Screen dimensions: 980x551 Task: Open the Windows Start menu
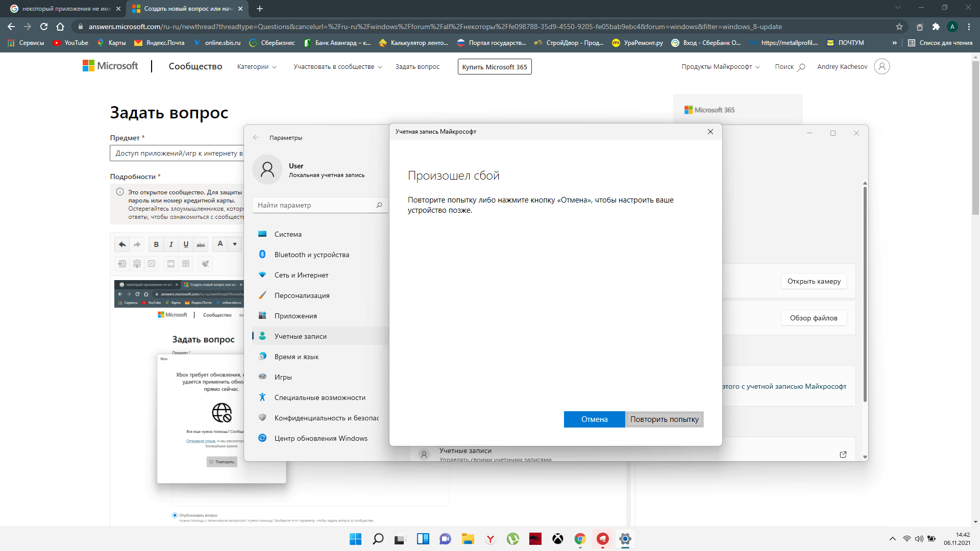355,539
